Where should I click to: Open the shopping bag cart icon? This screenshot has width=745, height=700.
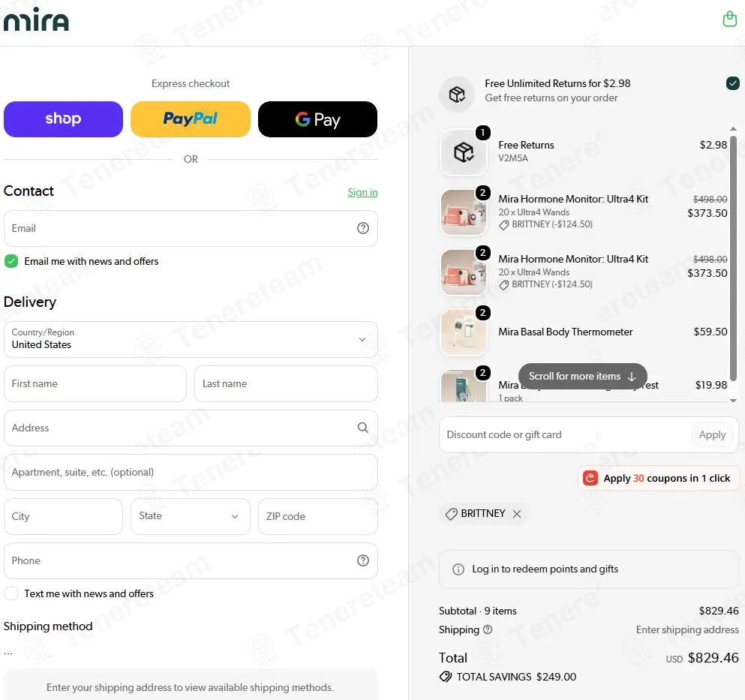[729, 19]
